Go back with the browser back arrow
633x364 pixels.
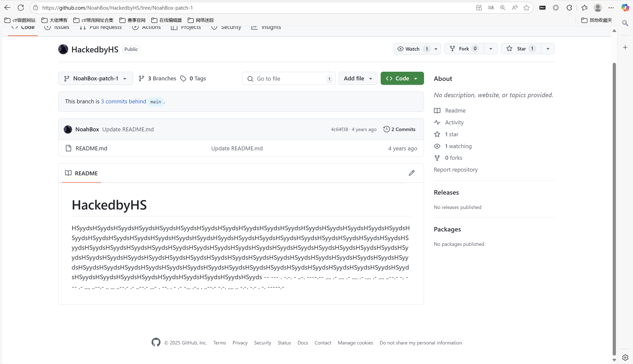(7, 8)
